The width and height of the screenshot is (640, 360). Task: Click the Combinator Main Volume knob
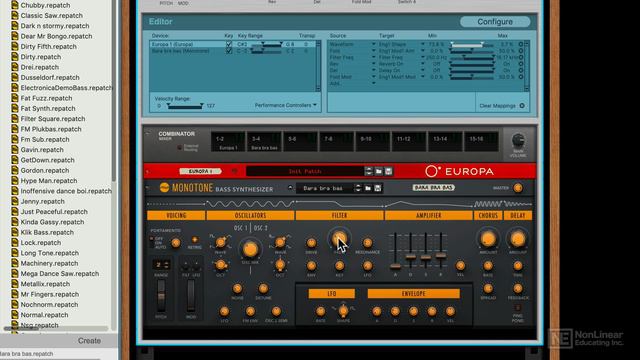point(518,141)
